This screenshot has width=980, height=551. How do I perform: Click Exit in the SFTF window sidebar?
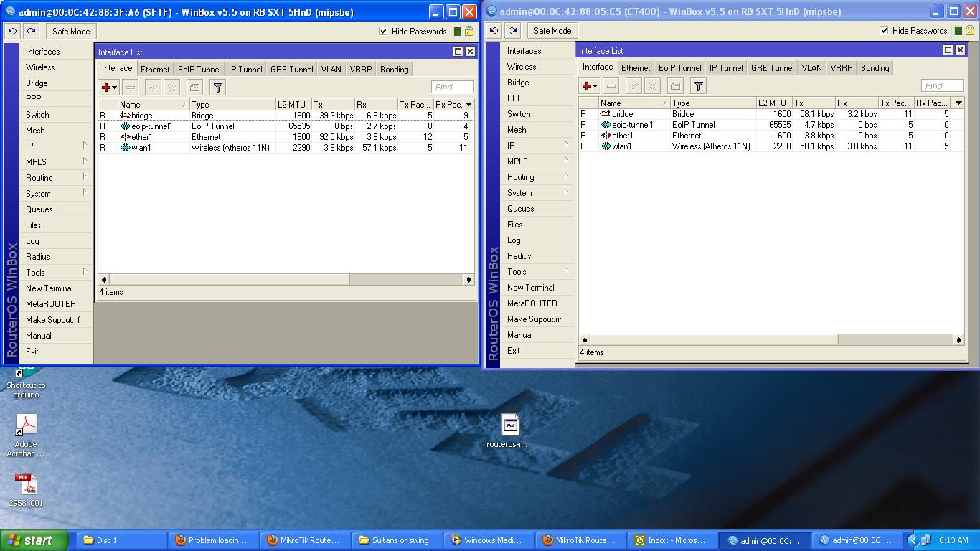[x=56, y=352]
